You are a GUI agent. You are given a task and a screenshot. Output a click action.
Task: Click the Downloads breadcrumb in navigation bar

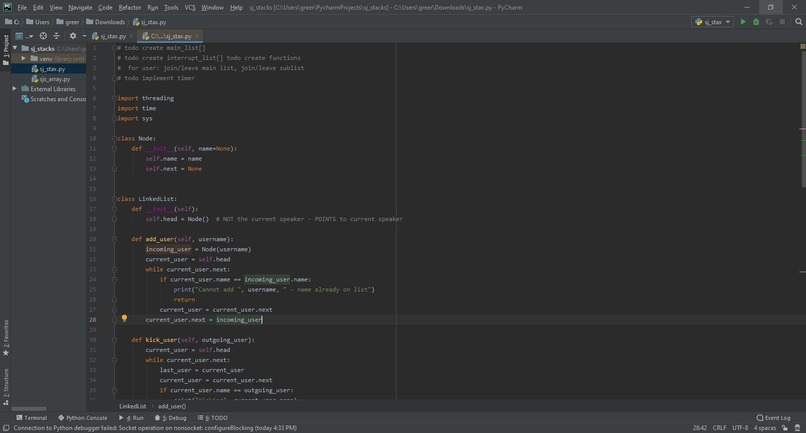point(105,22)
